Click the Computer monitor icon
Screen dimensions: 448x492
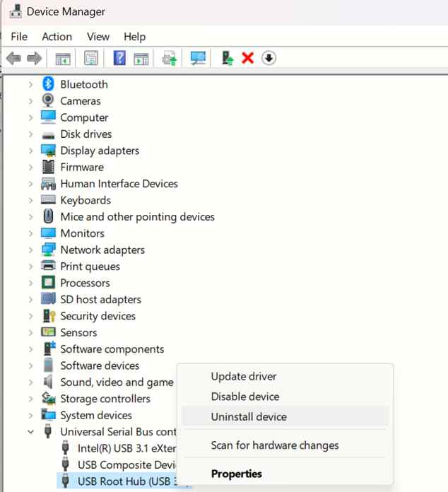(x=48, y=117)
